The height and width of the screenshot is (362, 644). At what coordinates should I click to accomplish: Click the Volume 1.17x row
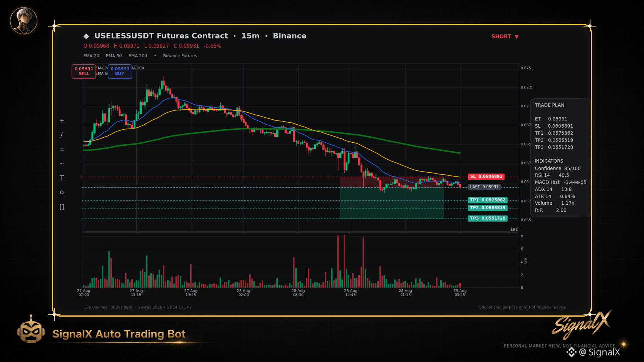tap(554, 203)
